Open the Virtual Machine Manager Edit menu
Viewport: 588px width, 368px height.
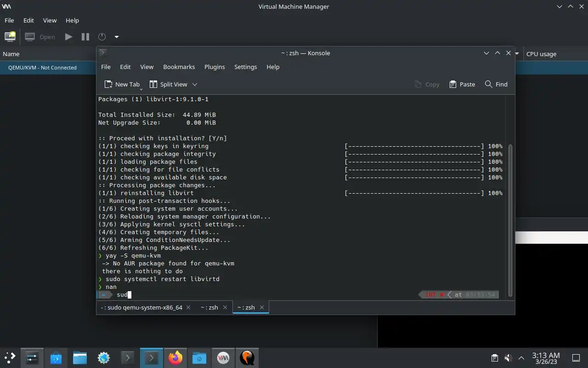(x=28, y=20)
